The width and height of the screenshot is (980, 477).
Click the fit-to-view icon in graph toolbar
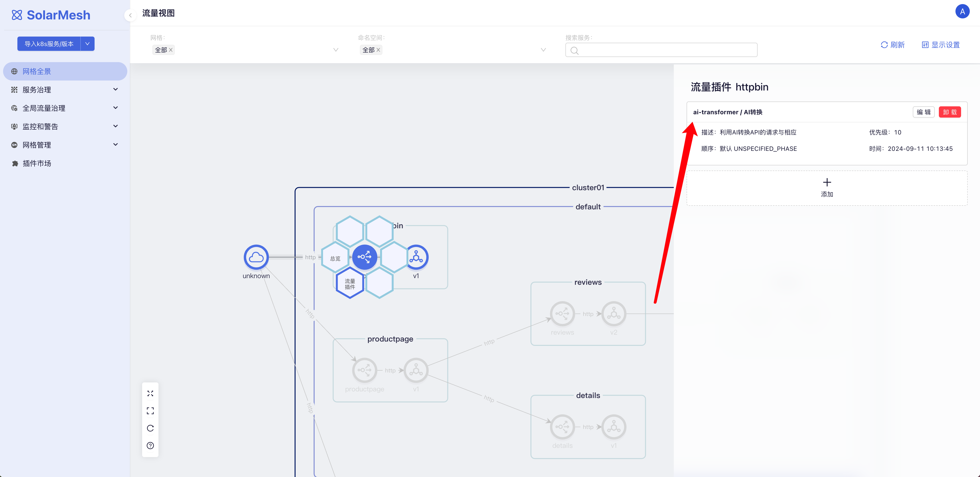point(150,393)
